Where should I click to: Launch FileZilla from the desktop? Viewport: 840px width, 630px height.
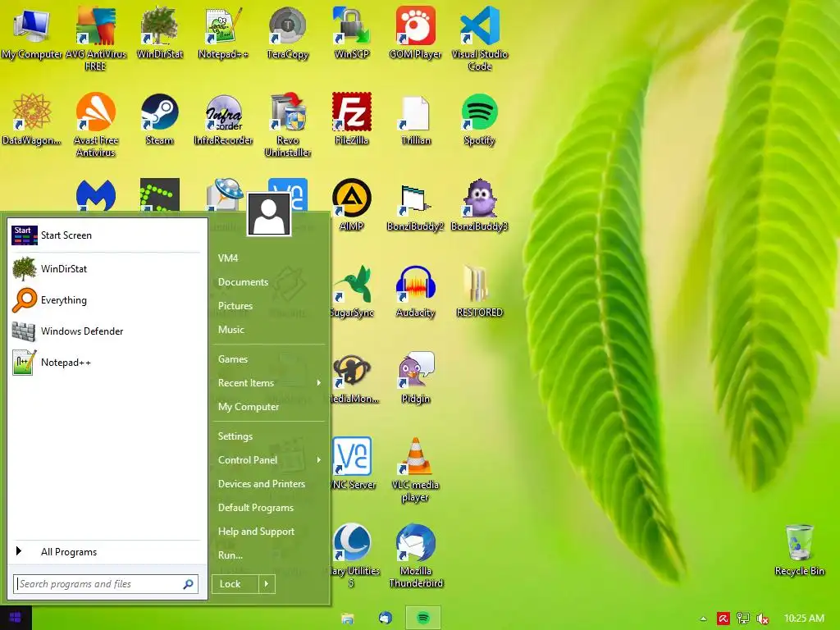pyautogui.click(x=351, y=119)
